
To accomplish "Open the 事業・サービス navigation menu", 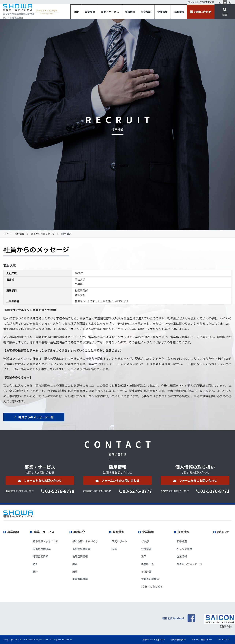I will (110, 12).
